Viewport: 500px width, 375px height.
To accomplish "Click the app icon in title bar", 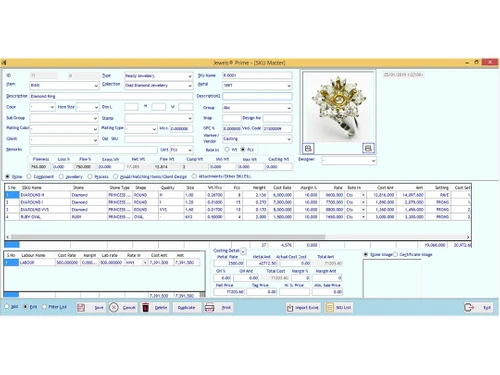I will click(x=4, y=62).
